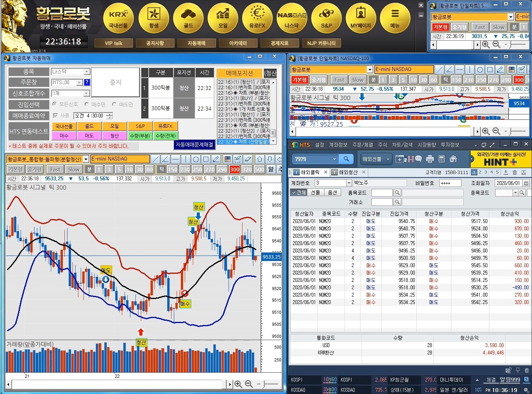Select 매수만 radio button
This screenshot has height=394, width=532.
87,104
